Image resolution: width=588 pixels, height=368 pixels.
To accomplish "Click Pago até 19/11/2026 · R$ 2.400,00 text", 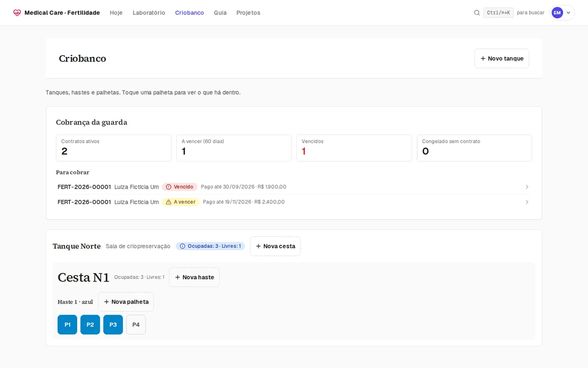I will coord(244,202).
